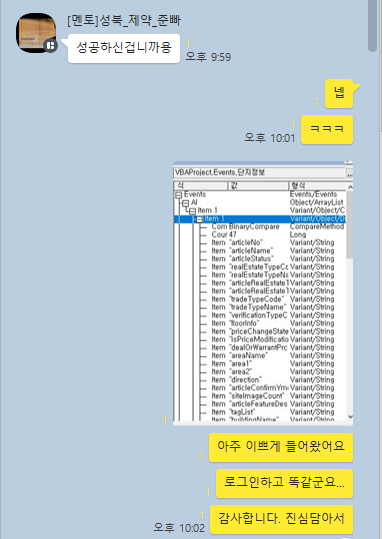Click the "tradeTypeName" item row
This screenshot has width=382, height=539.
coord(273,307)
